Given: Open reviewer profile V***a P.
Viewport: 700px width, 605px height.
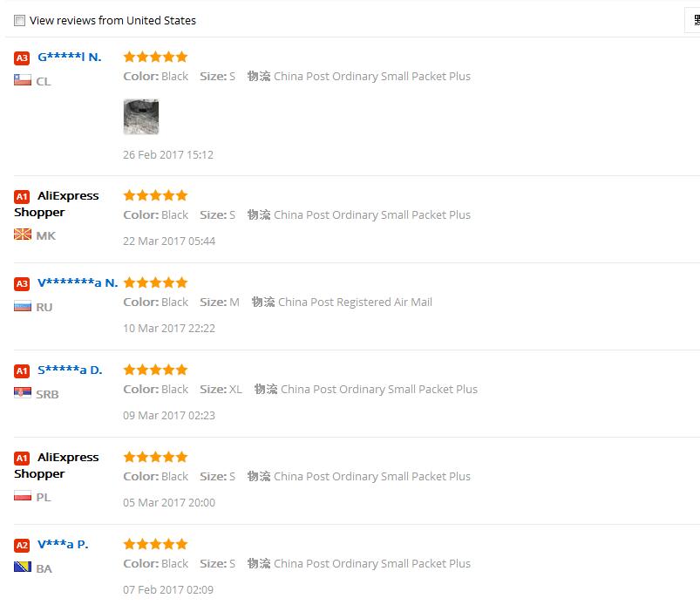Looking at the screenshot, I should pos(62,544).
